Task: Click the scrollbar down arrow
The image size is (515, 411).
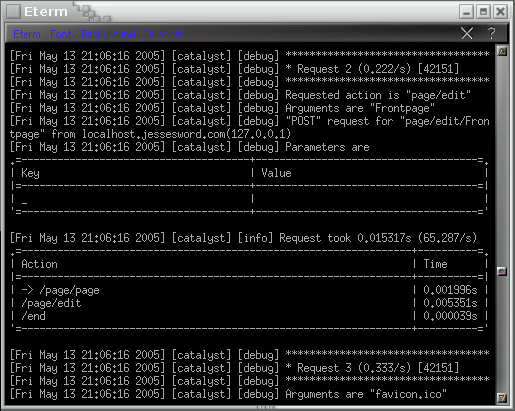Action: coord(502,398)
